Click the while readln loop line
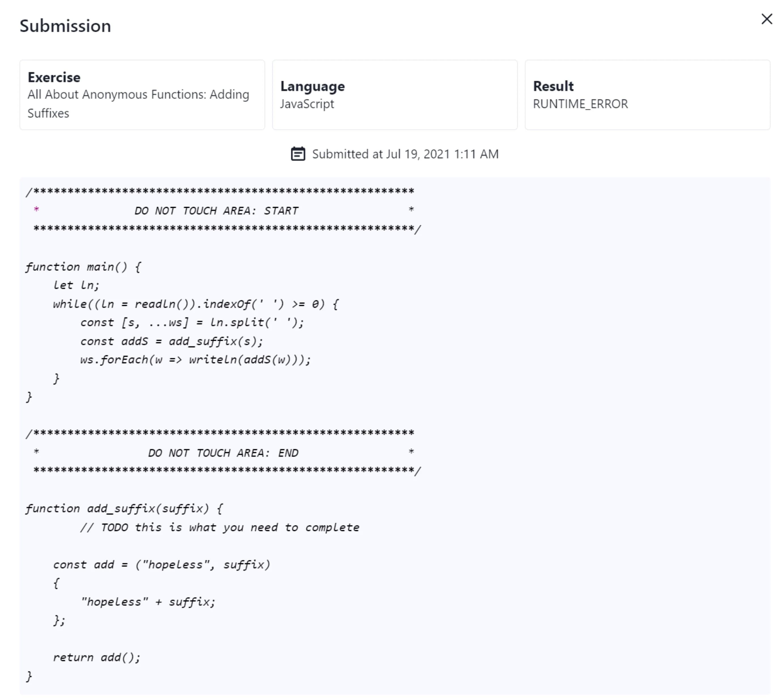This screenshot has width=780, height=700. (196, 304)
